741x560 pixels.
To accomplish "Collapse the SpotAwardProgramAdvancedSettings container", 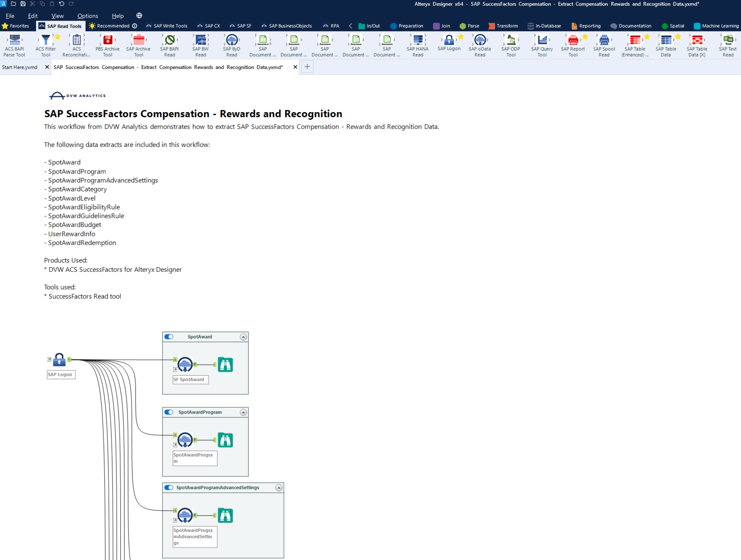I will click(278, 488).
